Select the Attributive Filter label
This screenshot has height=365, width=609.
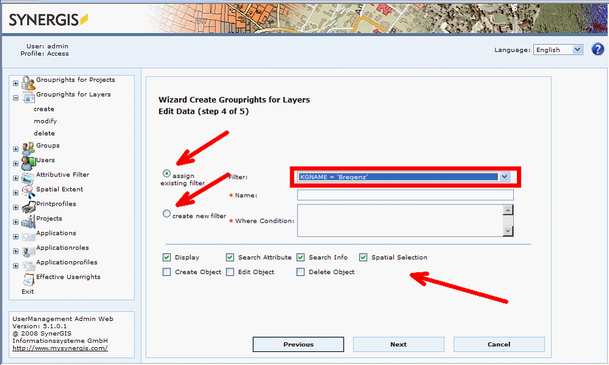(x=63, y=175)
